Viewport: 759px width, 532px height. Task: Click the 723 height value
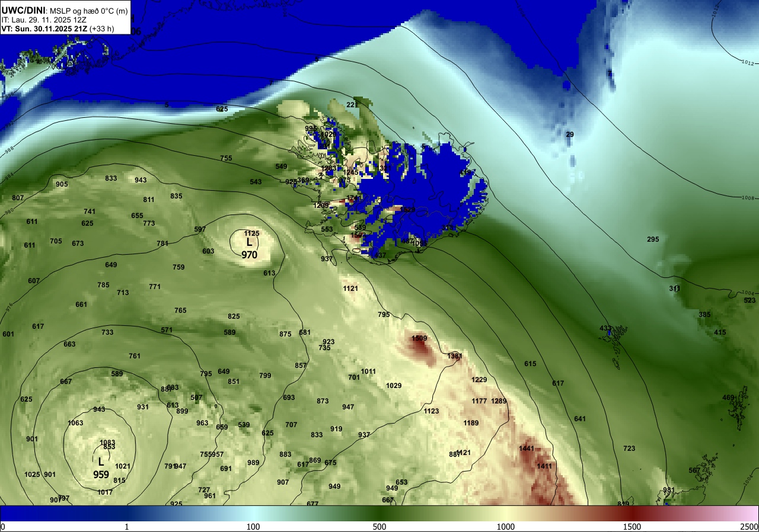click(x=629, y=448)
